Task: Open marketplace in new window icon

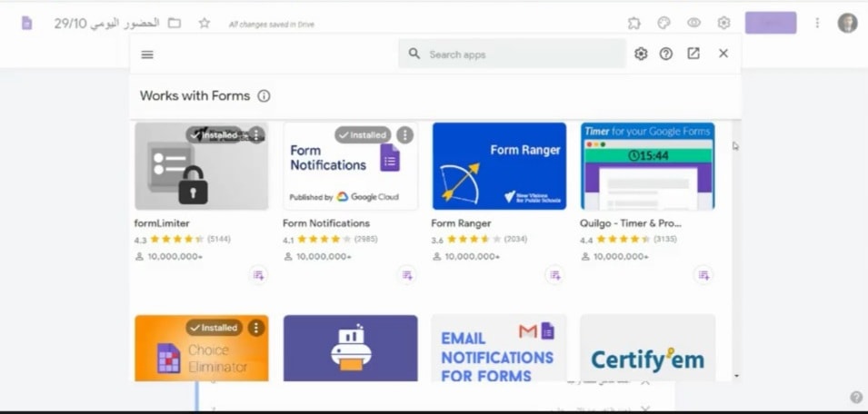Action: click(x=693, y=53)
